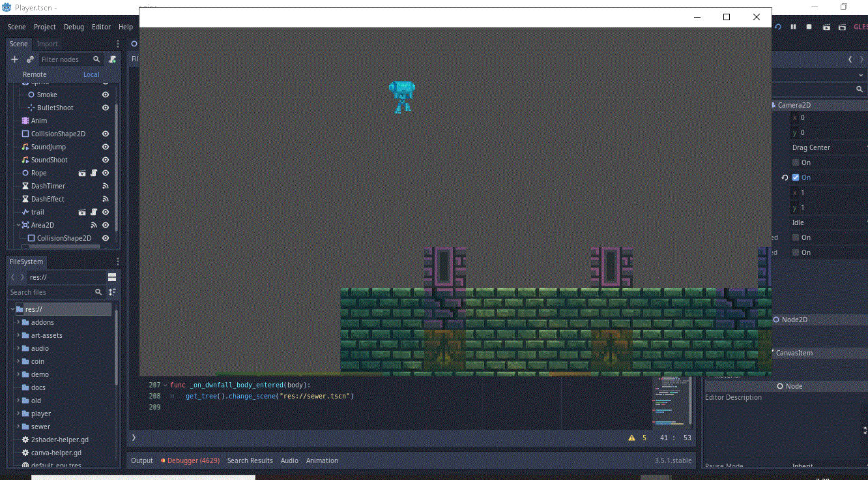868x480 pixels.
Task: Expand the player folder
Action: 18,413
